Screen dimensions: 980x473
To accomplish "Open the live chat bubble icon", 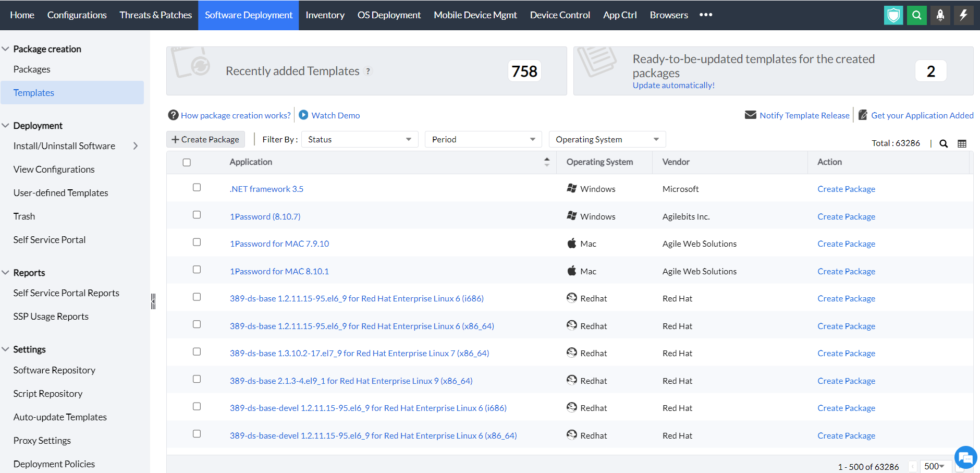I will (965, 458).
